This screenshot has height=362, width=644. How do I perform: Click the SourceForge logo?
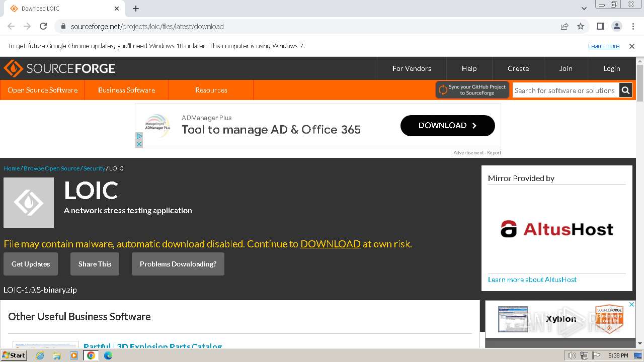(x=59, y=68)
